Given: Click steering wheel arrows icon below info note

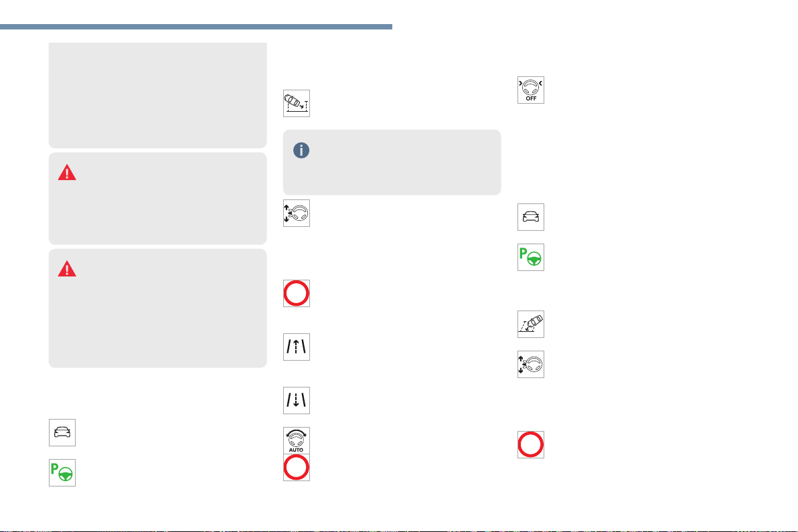Looking at the screenshot, I should coord(297,213).
